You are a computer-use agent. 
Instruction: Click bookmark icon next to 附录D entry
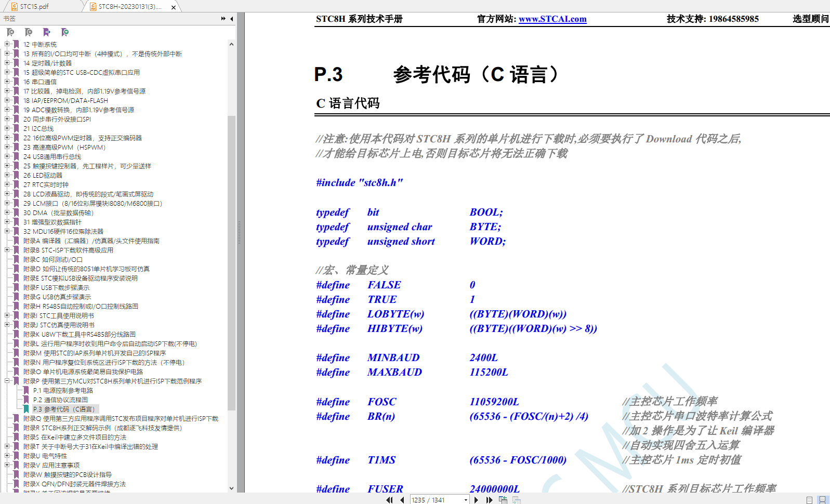point(17,269)
